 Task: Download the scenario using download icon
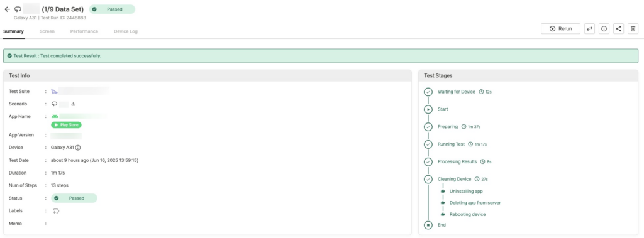click(x=73, y=104)
